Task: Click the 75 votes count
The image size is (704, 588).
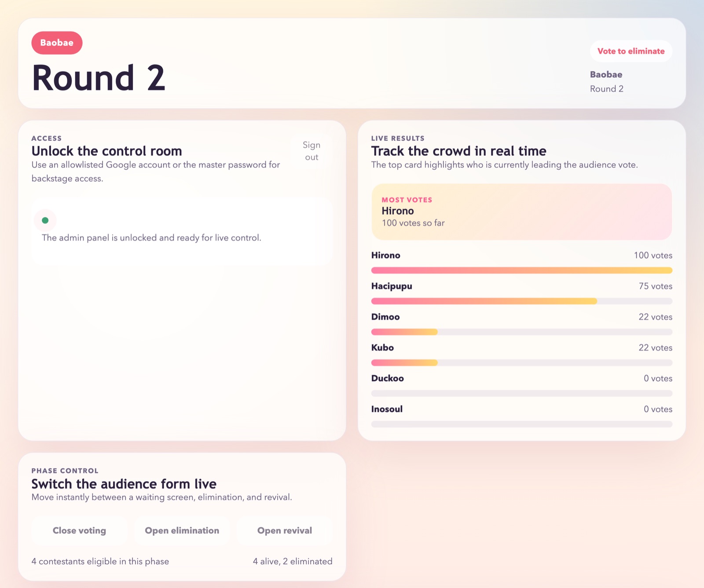Action: (656, 286)
